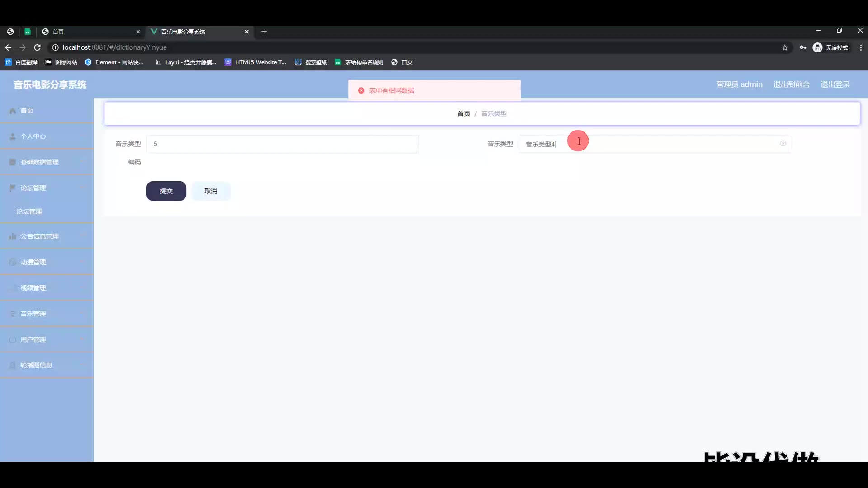Image resolution: width=868 pixels, height=488 pixels.
Task: Click the bar chart icon next to 公告信息管理
Action: (13, 236)
